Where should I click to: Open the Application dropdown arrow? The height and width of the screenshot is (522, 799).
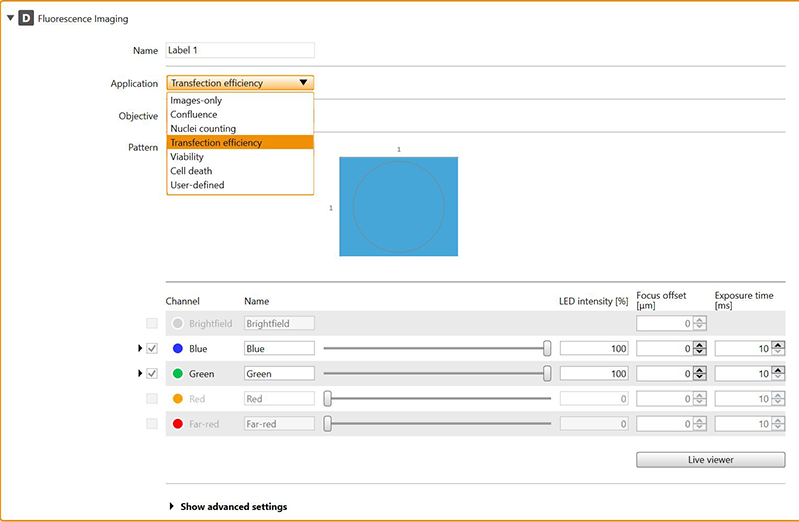[304, 83]
